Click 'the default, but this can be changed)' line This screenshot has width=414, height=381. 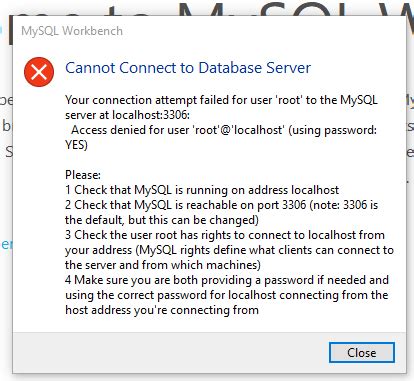[x=162, y=220]
